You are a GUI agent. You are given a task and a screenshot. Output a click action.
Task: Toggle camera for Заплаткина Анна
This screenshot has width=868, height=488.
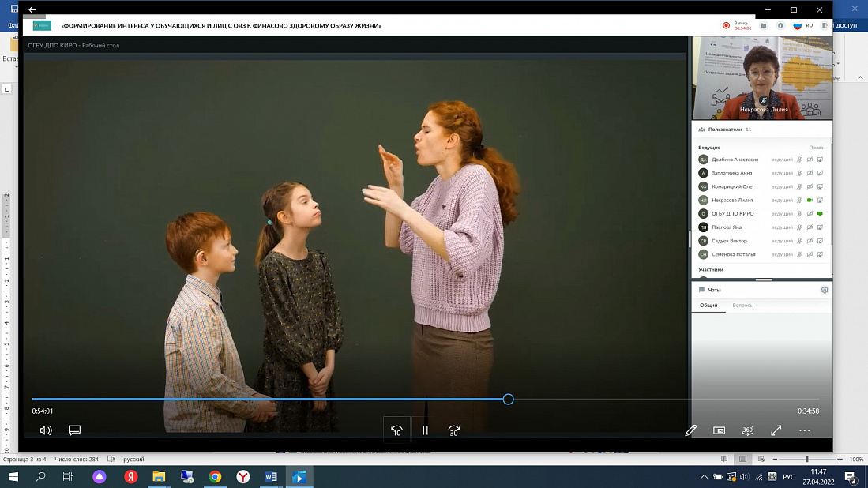click(810, 173)
